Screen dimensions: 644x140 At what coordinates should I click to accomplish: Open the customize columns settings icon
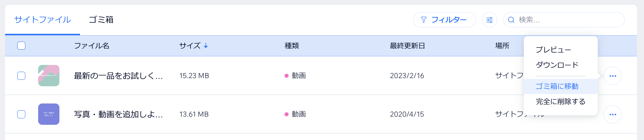tap(489, 20)
